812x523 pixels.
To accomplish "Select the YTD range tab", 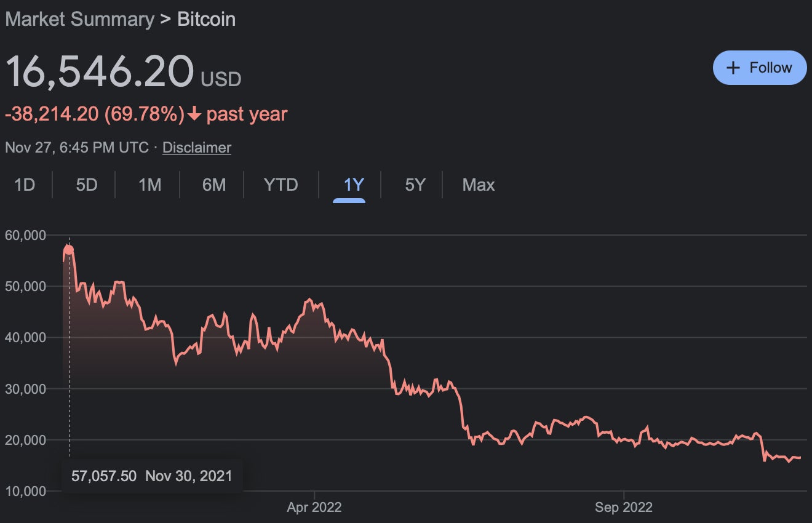I will pyautogui.click(x=281, y=185).
